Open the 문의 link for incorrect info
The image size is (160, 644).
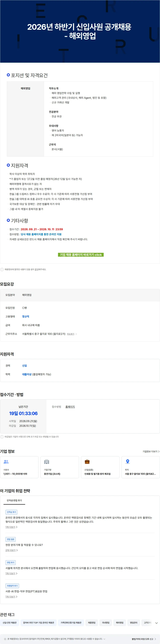tap(36, 269)
